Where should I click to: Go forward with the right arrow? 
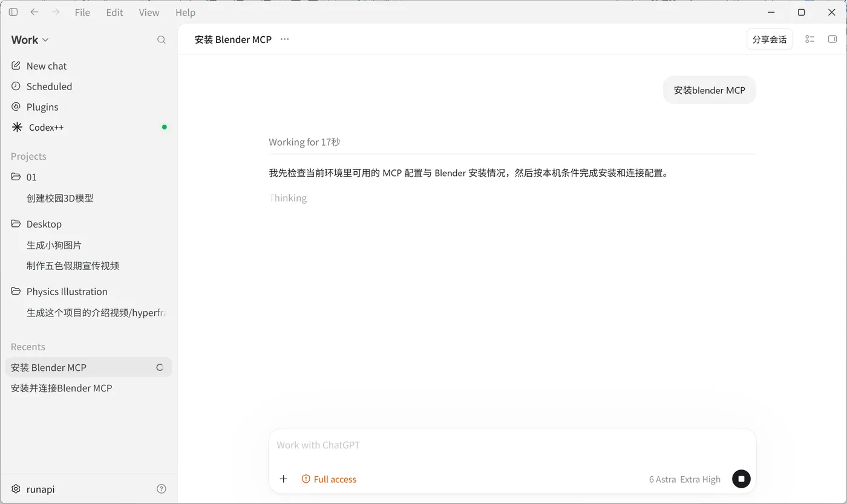(x=56, y=12)
